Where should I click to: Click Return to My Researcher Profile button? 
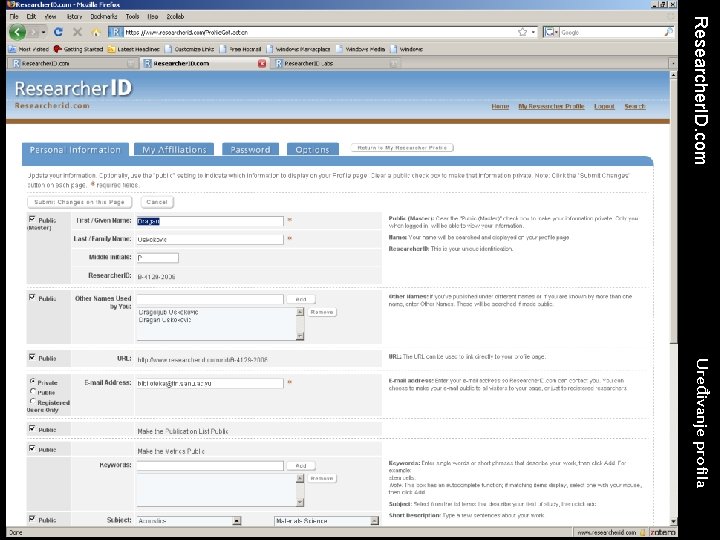(402, 148)
